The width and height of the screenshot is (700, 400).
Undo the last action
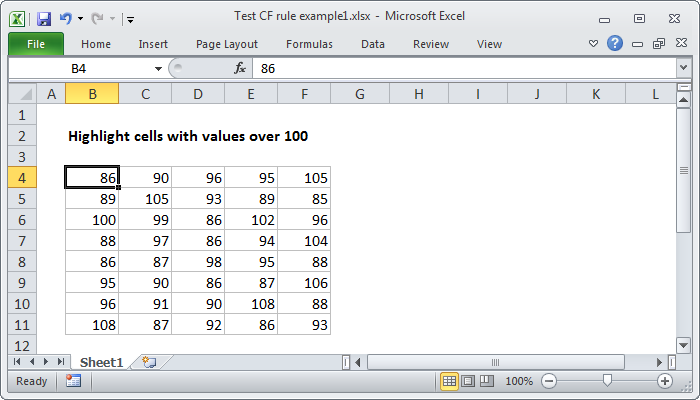(65, 18)
